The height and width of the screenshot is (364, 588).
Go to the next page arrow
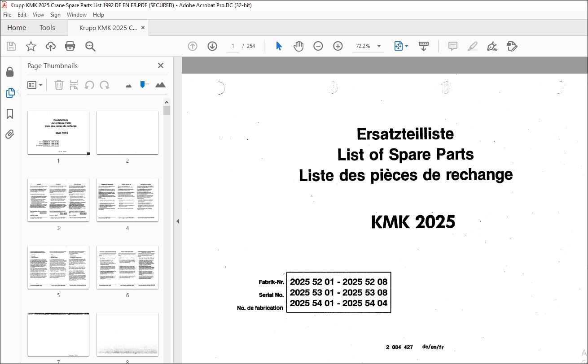(212, 46)
